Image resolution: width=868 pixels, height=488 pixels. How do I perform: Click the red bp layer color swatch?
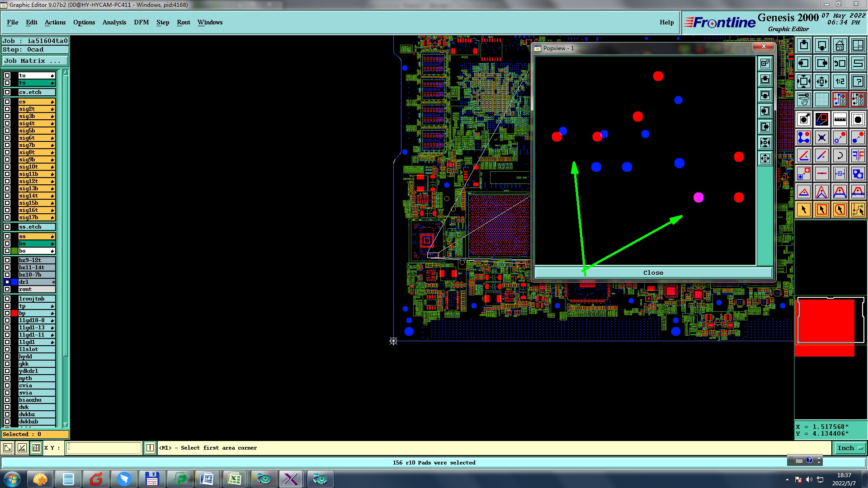pyautogui.click(x=14, y=313)
